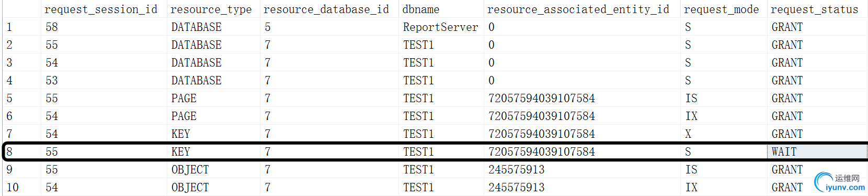Click the DATABASE resource type in row 1

coord(213,27)
